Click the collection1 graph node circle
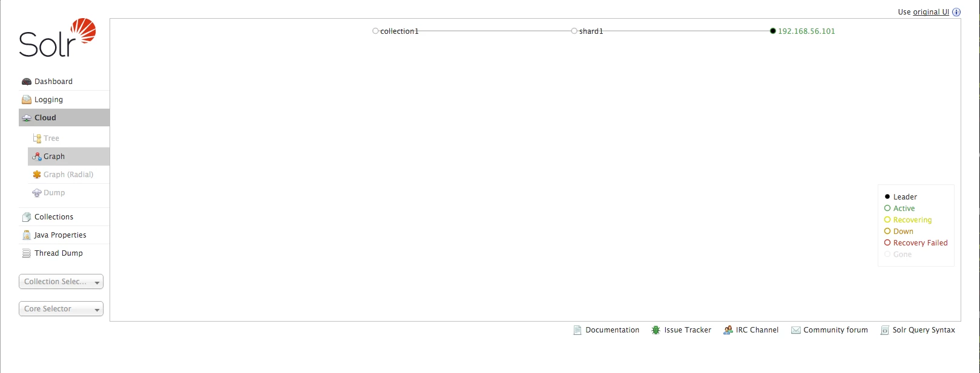Screen dimensions: 980x373 click(x=375, y=31)
